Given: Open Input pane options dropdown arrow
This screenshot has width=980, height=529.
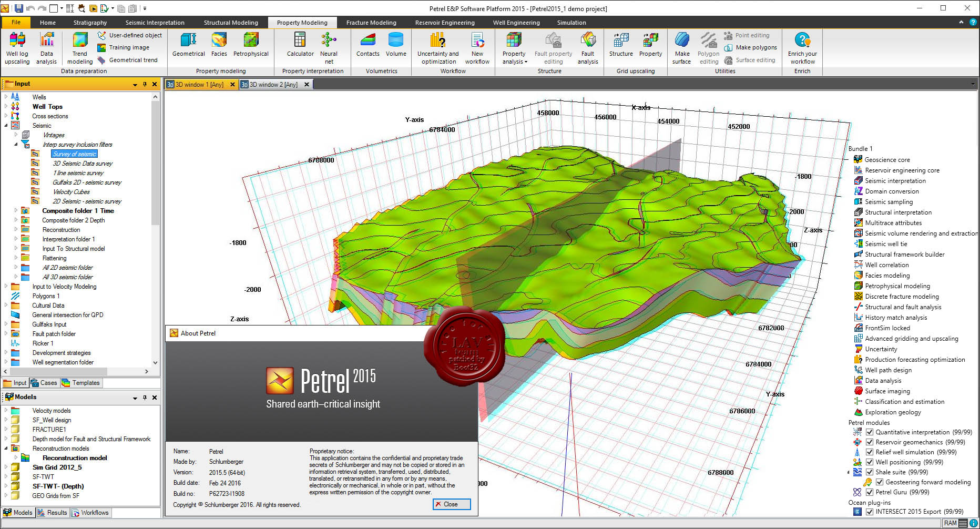Looking at the screenshot, I should pos(135,84).
